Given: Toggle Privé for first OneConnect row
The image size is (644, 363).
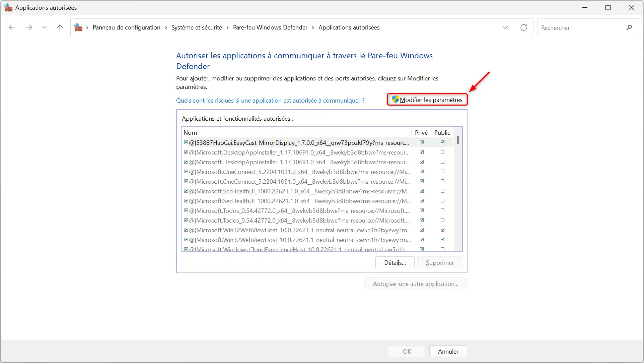Looking at the screenshot, I should point(422,172).
